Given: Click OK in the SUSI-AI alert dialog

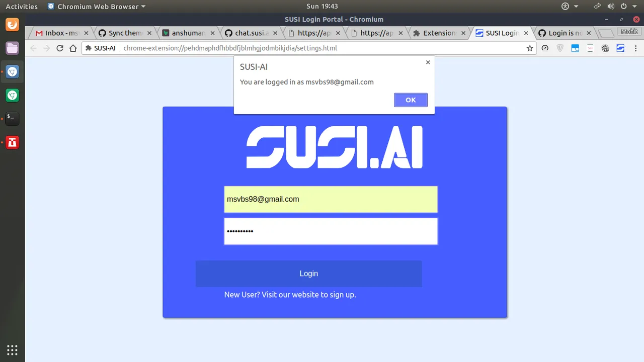Looking at the screenshot, I should 411,100.
